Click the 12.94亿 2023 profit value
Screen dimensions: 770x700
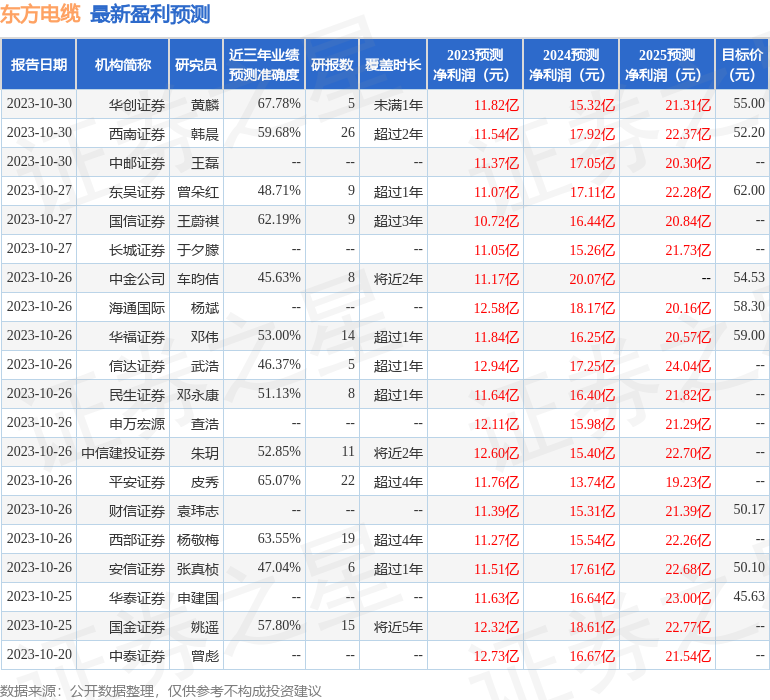[x=496, y=365]
